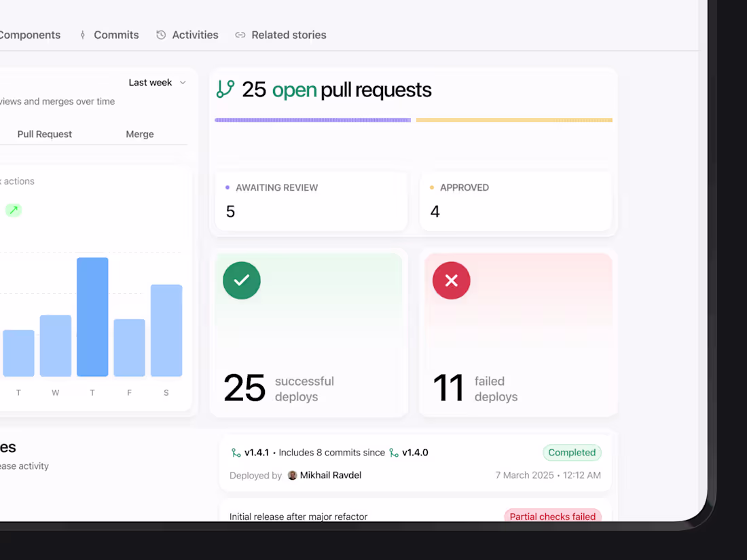Viewport: 747px width, 560px height.
Task: Toggle the Approved yellow indicator
Action: pyautogui.click(x=432, y=187)
